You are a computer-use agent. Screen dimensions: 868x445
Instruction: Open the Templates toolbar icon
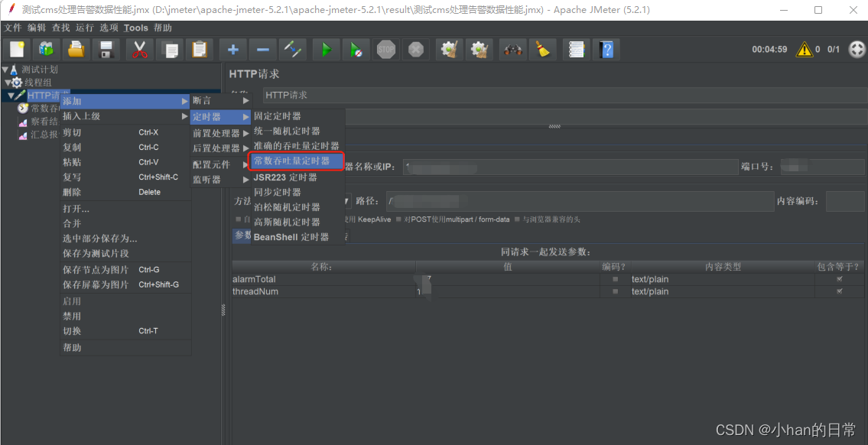coord(46,50)
